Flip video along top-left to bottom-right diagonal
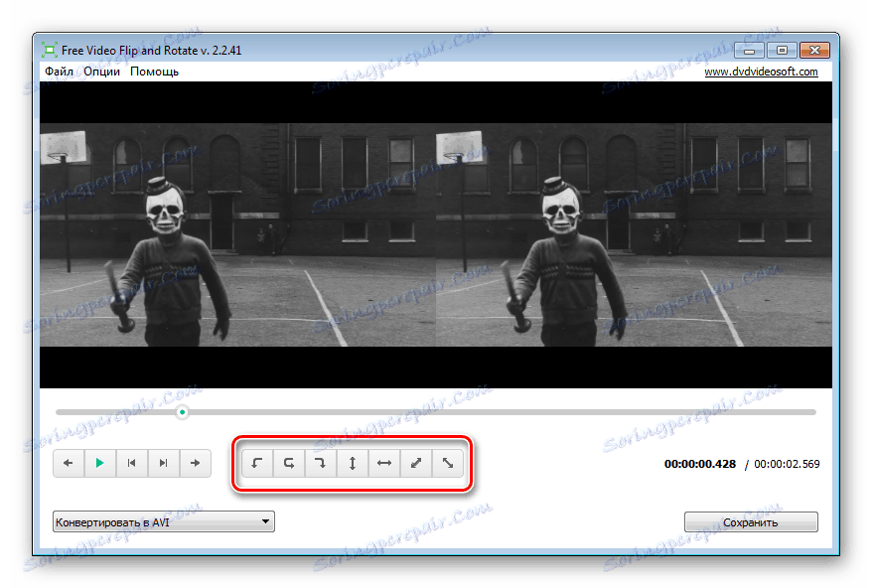 click(x=448, y=463)
